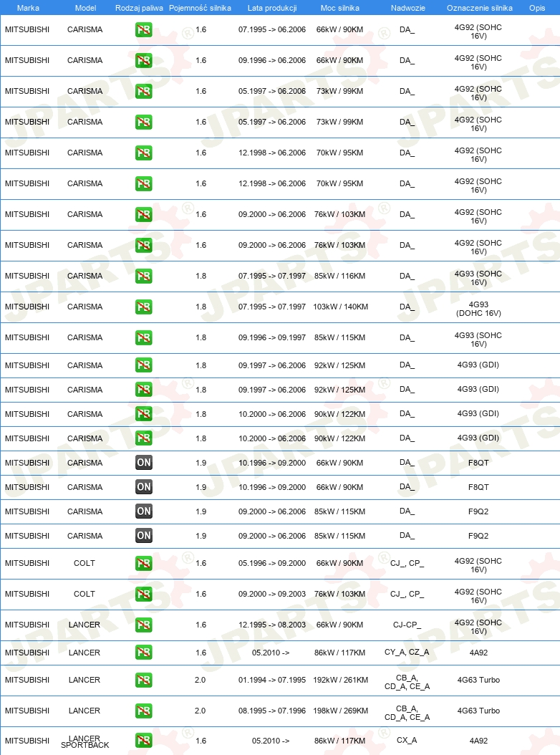Click the Opis column header
The height and width of the screenshot is (755, 560).
(x=537, y=8)
